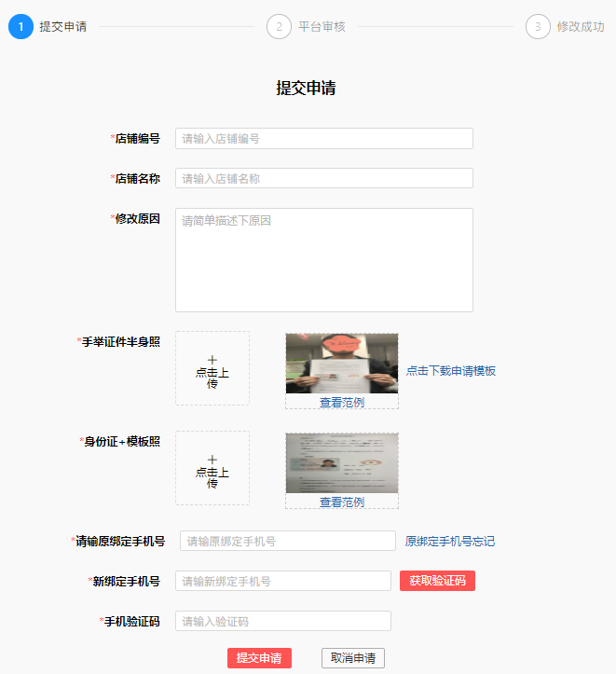The height and width of the screenshot is (674, 616).
Task: Focus the 手机验证码 input field
Action: (x=283, y=621)
